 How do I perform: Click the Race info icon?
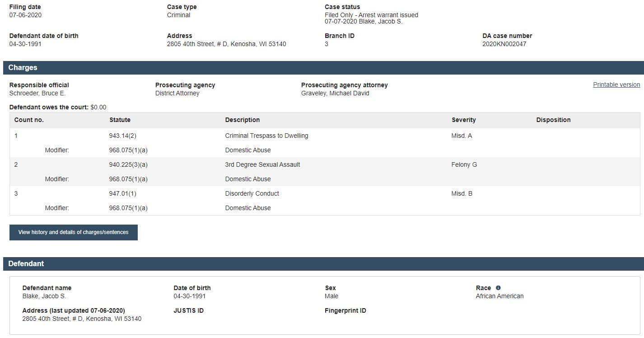tap(498, 288)
